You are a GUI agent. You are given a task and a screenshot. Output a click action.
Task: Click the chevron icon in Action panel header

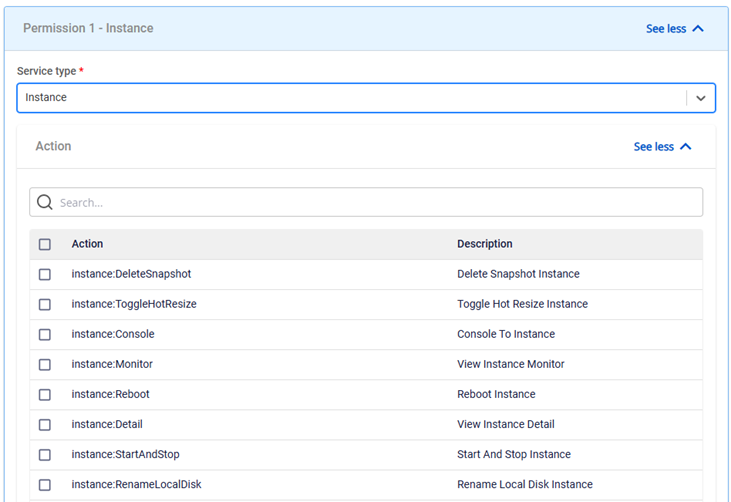[x=686, y=147]
